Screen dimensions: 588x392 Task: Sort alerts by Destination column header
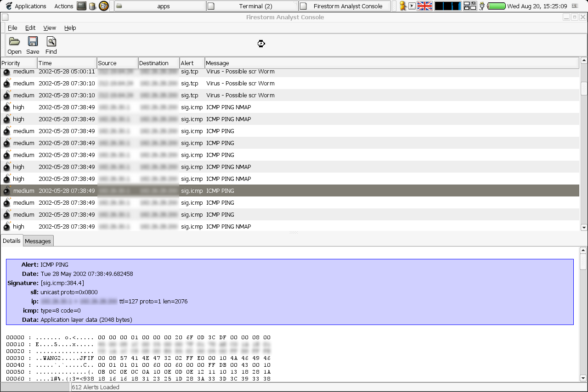point(159,63)
